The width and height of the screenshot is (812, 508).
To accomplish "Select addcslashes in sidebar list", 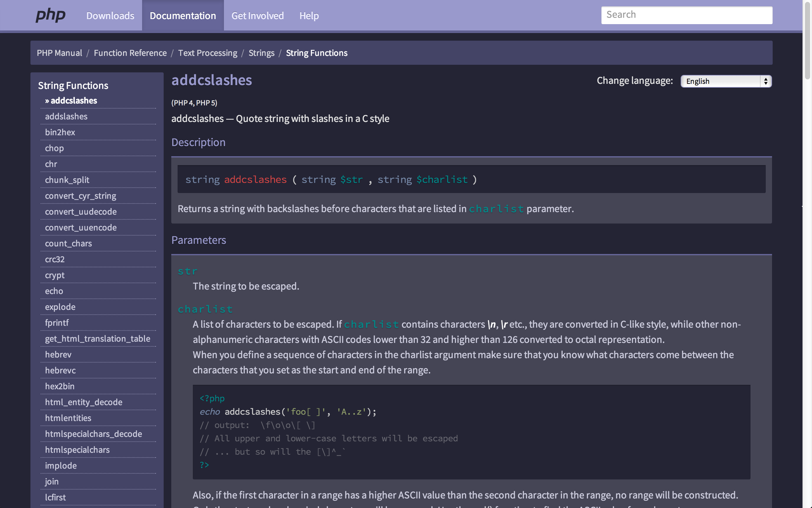I will tap(71, 100).
